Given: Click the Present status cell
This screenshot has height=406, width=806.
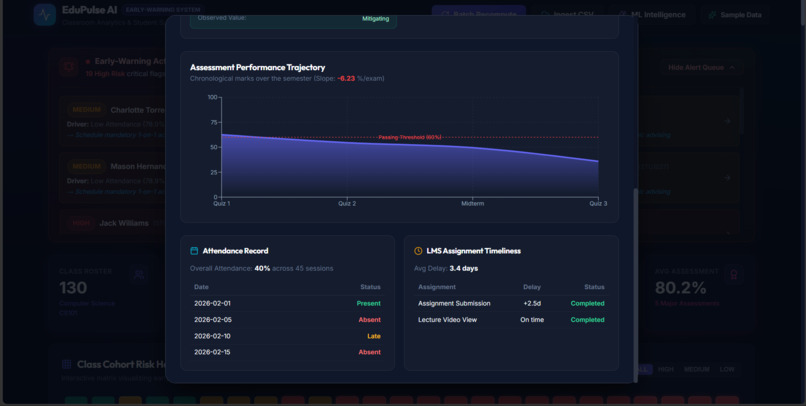Looking at the screenshot, I should click(x=369, y=303).
